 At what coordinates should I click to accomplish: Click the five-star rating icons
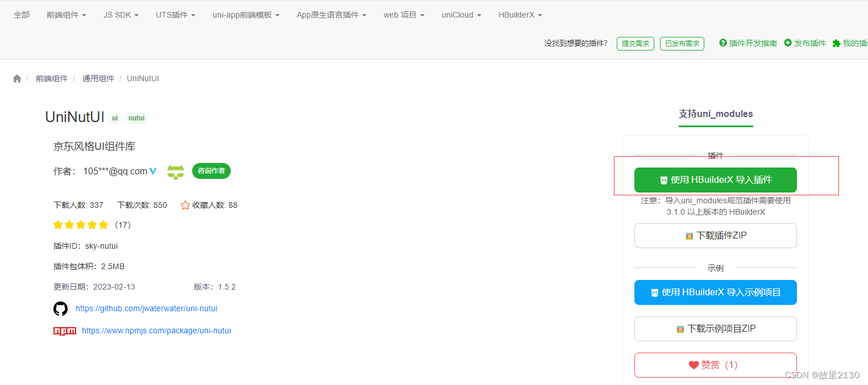click(81, 225)
